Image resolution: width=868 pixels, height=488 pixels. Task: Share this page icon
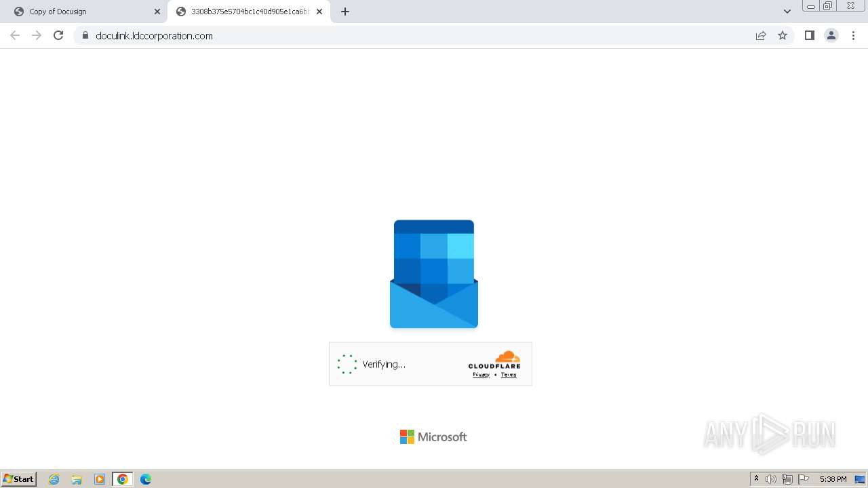tap(761, 35)
